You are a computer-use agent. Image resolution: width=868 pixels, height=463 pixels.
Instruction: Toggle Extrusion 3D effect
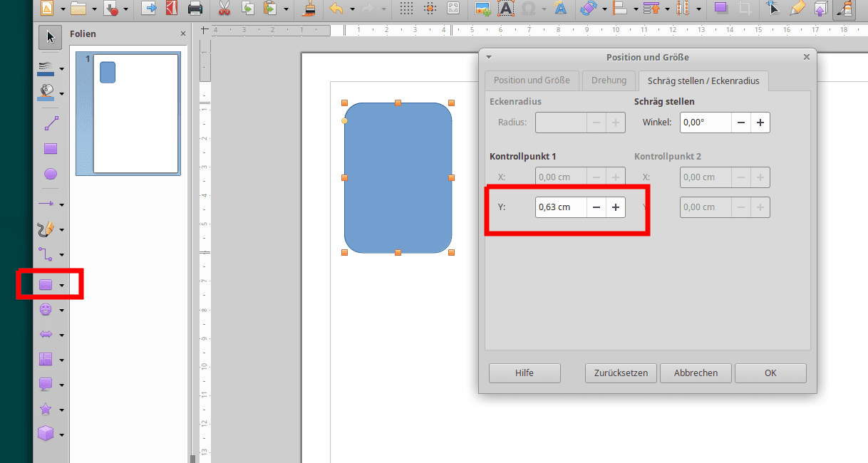[820, 9]
